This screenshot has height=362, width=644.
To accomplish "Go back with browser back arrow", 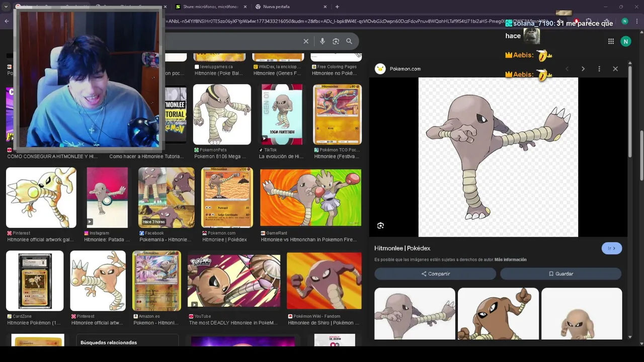I will coord(7,21).
